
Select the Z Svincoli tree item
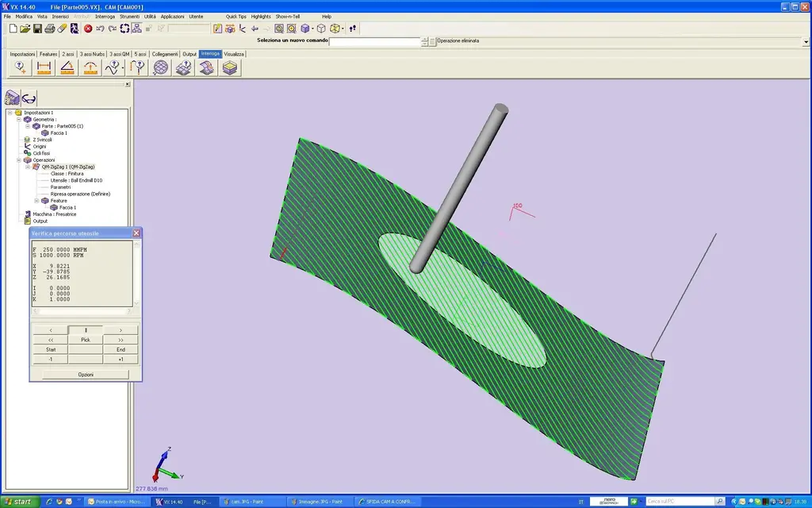coord(42,140)
